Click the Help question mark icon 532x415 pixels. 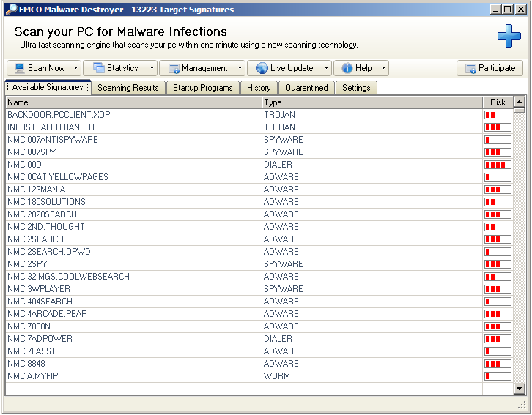coord(347,68)
